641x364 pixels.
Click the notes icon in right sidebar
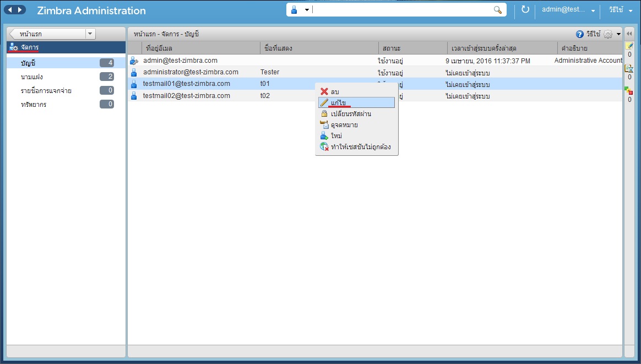click(x=629, y=46)
